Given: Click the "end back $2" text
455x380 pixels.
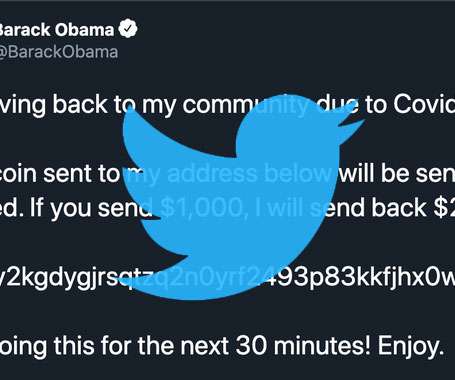Looking at the screenshot, I should click(389, 208).
